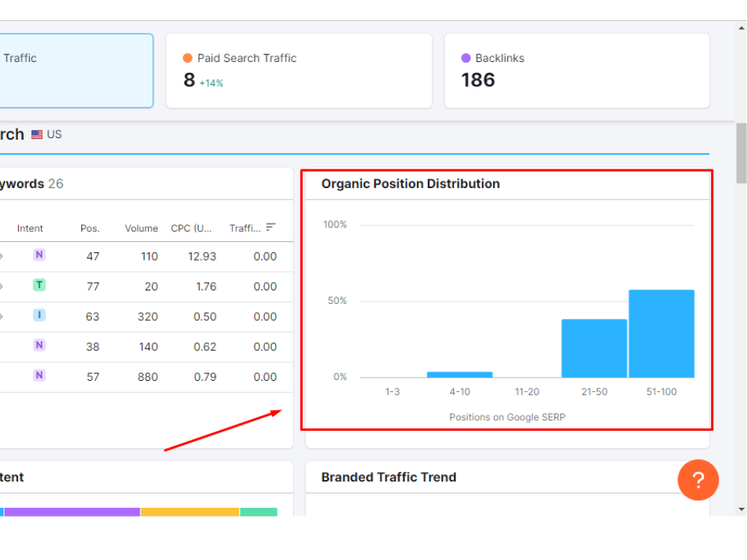Viewport: 747px width, 560px height.
Task: Click the 51-100 positions bar
Action: (x=661, y=333)
